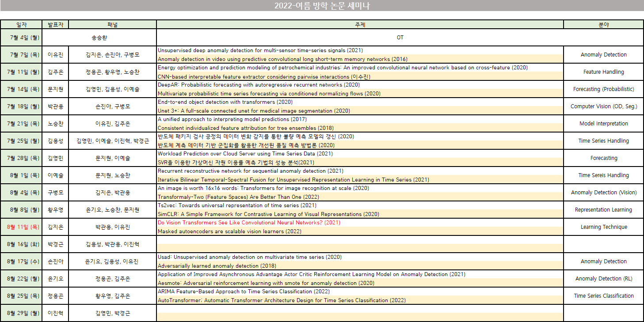Viewport: 644px width, 322px height.
Task: Click the 'Time Series Classification' field cell
Action: [603, 296]
